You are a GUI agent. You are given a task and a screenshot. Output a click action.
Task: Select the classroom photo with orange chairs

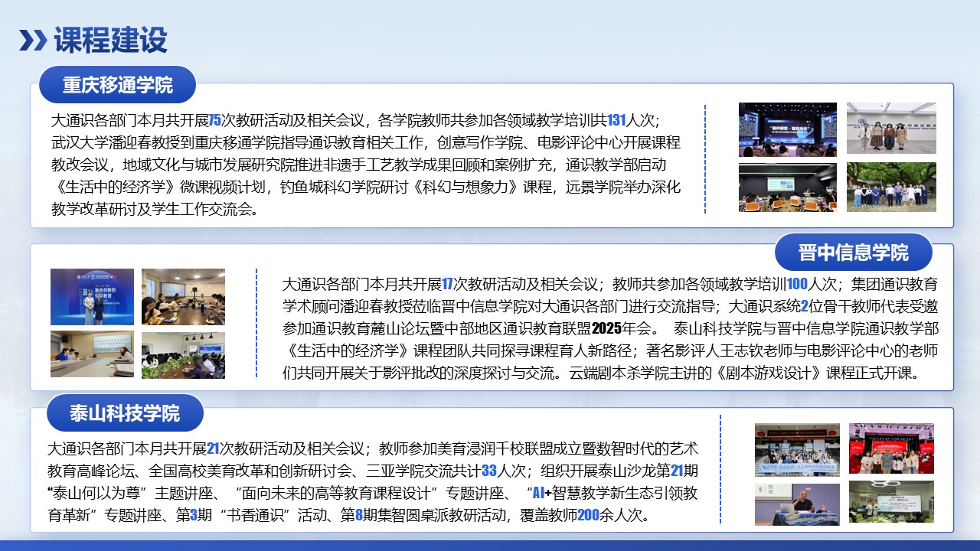[787, 187]
